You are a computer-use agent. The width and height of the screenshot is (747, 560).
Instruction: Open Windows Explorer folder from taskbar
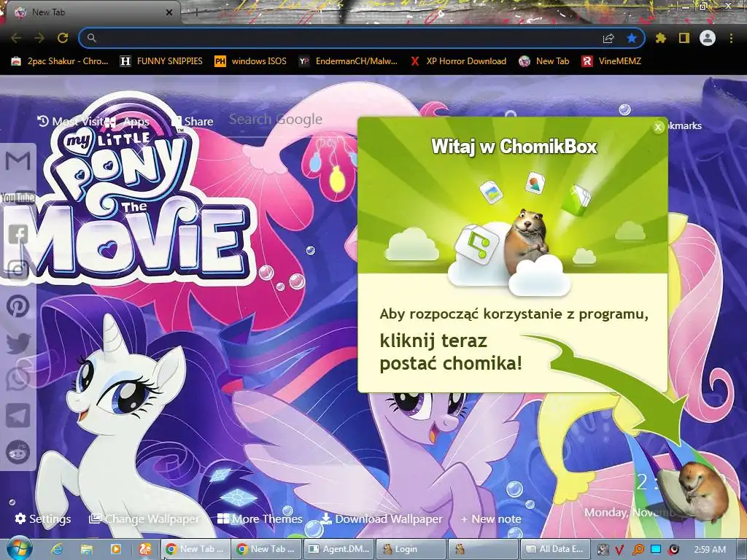click(86, 549)
